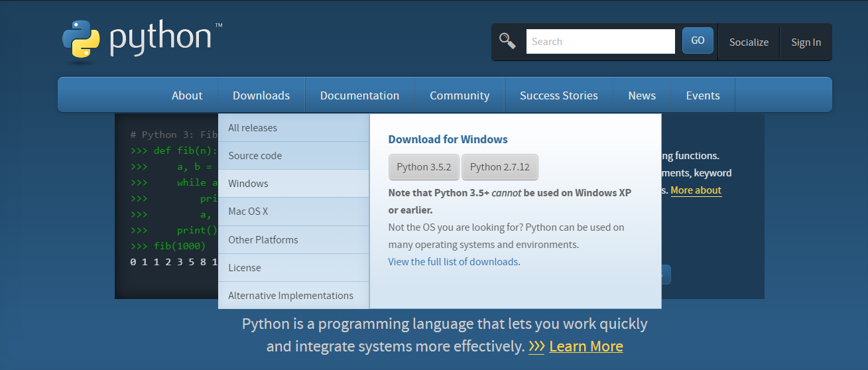
Task: Click the fib(1000) code line
Action: 168,245
